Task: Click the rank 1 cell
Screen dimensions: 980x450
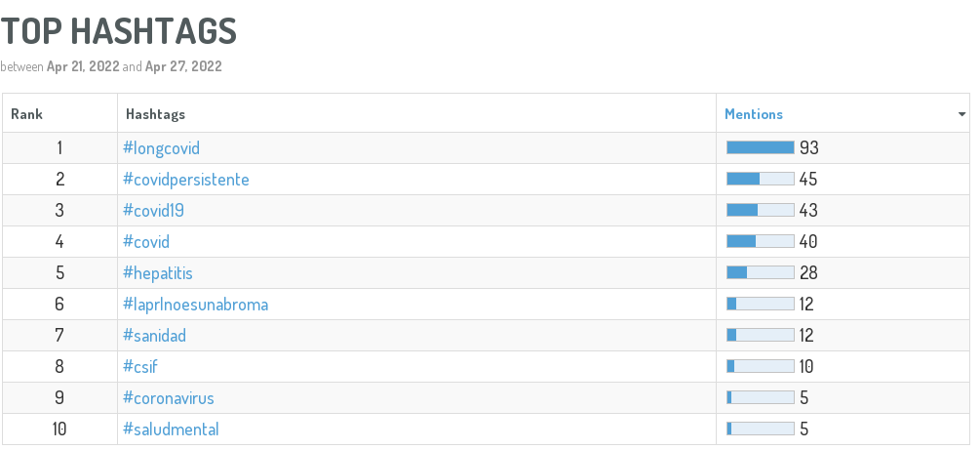Action: point(59,148)
